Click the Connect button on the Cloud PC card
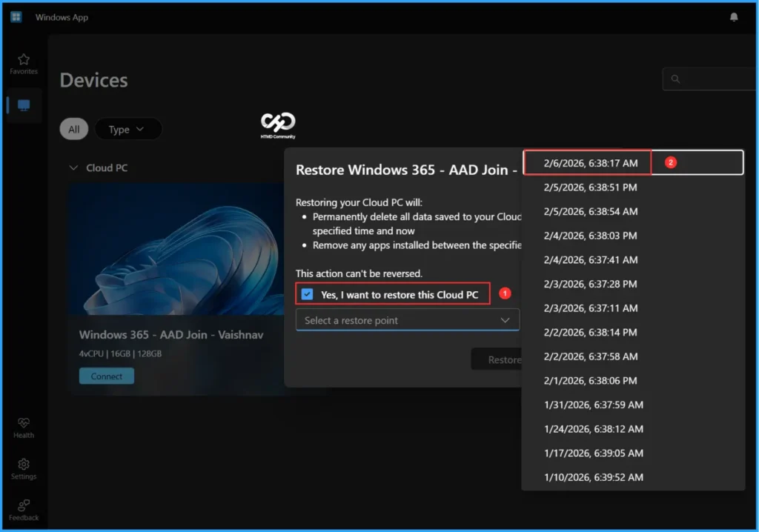Screen dimensions: 759x532 coord(106,376)
